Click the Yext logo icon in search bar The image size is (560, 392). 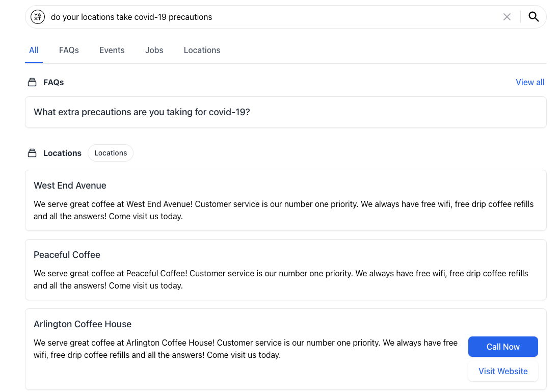click(38, 17)
